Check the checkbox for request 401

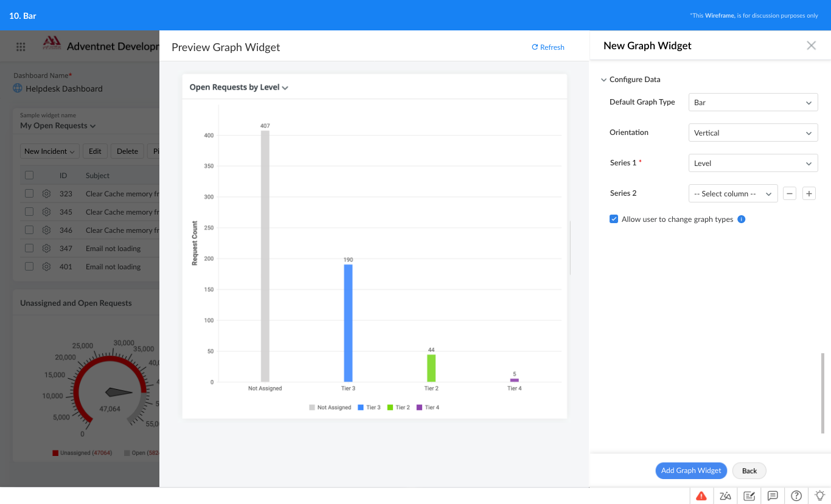(x=29, y=266)
